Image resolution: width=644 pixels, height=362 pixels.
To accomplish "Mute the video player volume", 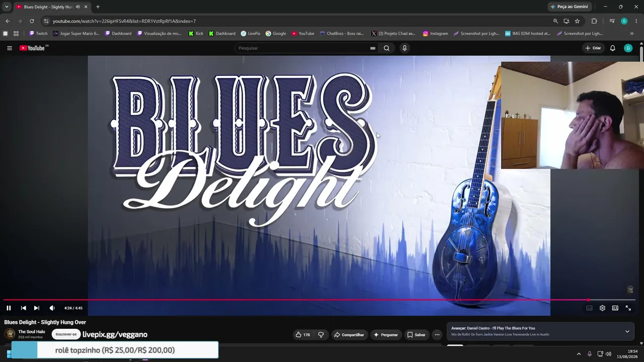I will pos(52,308).
